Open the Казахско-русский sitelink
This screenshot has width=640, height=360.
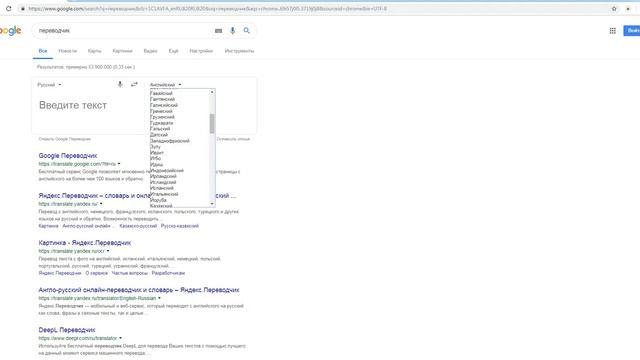[138, 226]
